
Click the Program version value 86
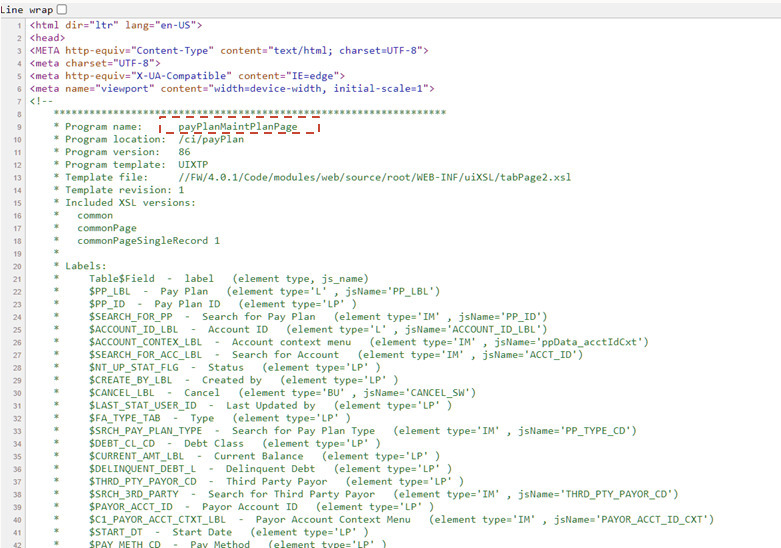pos(184,152)
